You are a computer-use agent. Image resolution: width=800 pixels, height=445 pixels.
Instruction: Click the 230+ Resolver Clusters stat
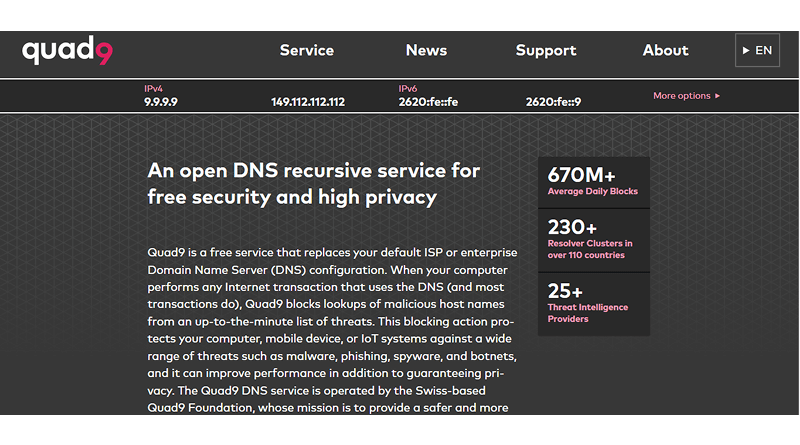pos(593,240)
